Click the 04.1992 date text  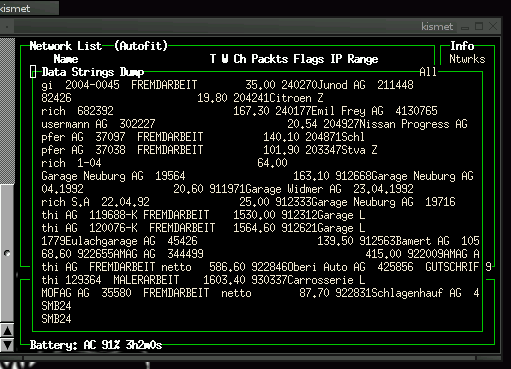click(x=62, y=189)
